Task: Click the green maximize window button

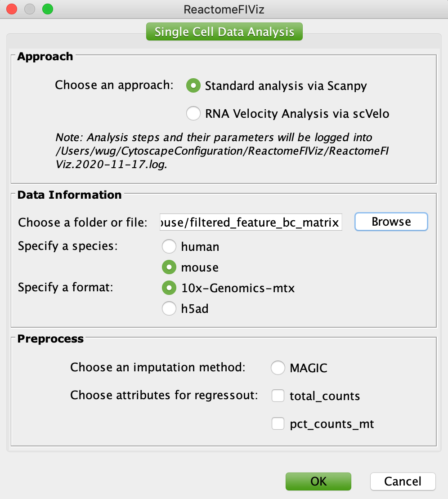Action: tap(47, 9)
